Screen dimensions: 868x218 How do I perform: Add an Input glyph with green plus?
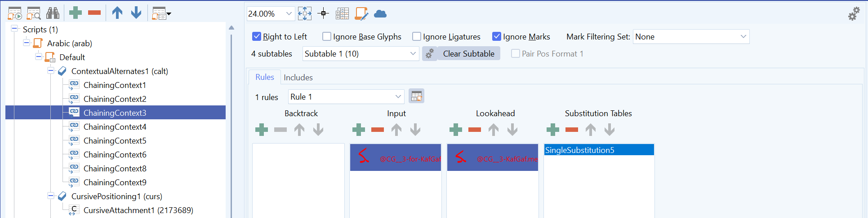(359, 130)
